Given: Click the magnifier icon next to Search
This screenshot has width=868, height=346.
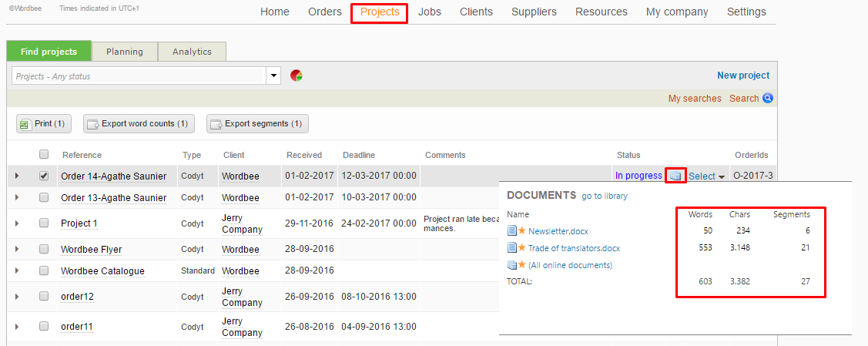Looking at the screenshot, I should (x=767, y=99).
